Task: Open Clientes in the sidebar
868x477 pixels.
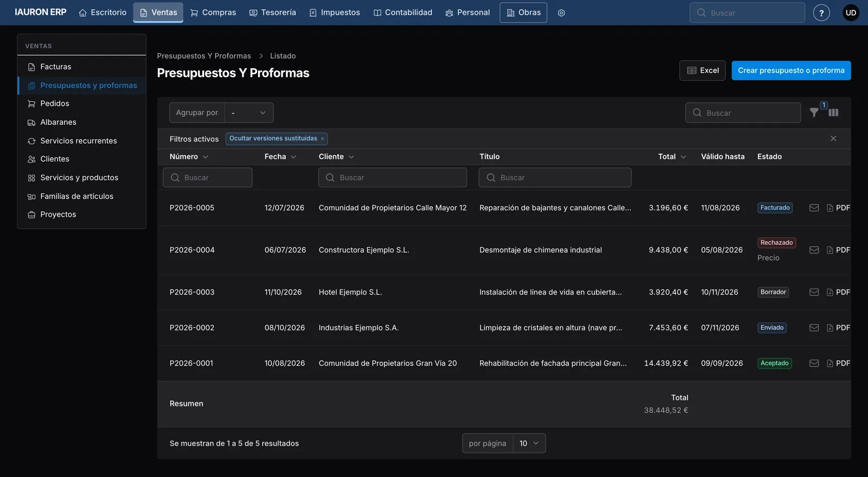Action: pos(82,159)
